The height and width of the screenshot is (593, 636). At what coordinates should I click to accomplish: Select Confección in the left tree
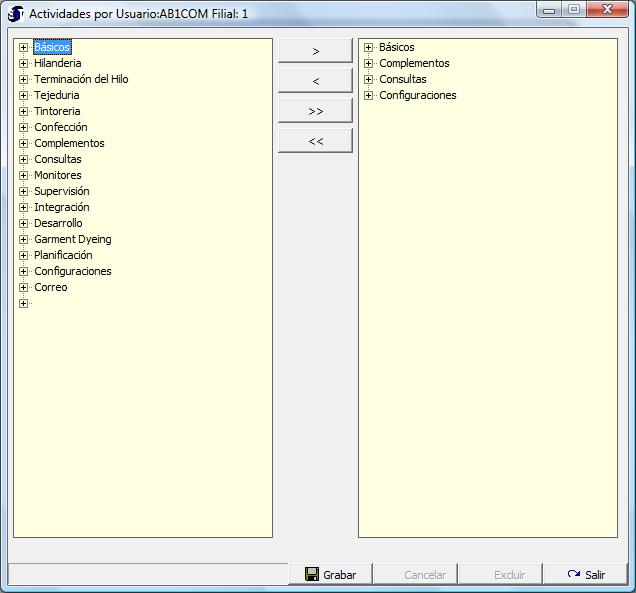pos(60,127)
